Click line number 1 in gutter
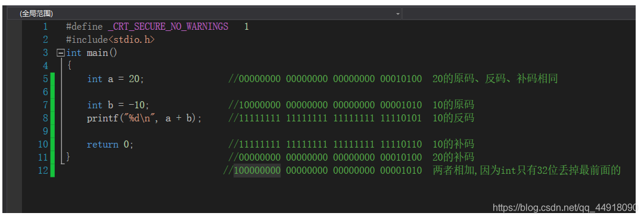The height and width of the screenshot is (219, 644). [x=45, y=27]
